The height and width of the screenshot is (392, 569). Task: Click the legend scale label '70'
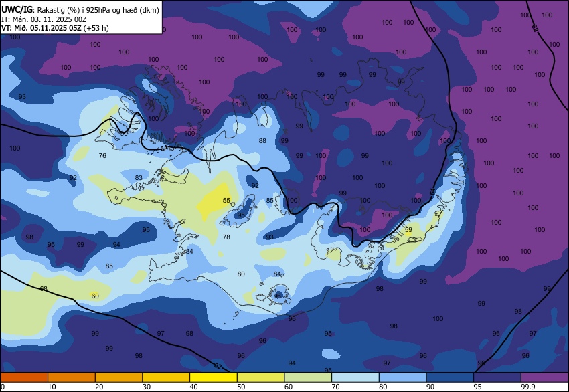[x=336, y=387]
